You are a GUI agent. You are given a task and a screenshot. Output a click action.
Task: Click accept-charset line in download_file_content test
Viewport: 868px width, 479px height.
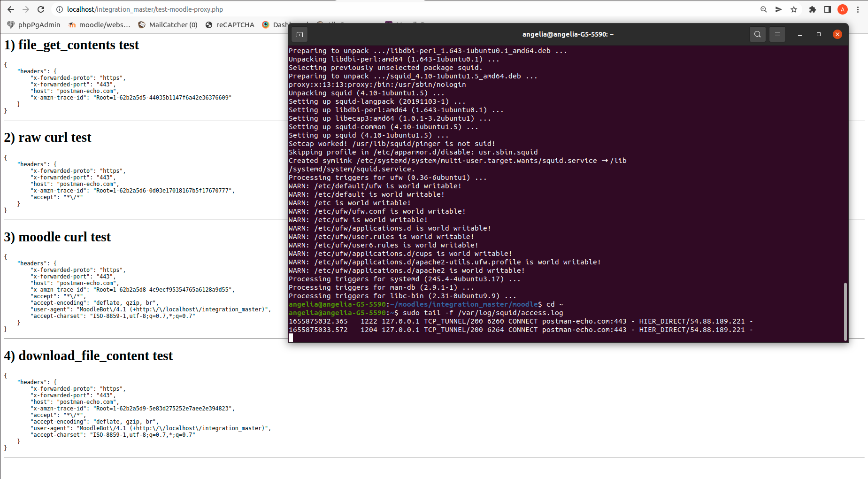[x=113, y=435]
